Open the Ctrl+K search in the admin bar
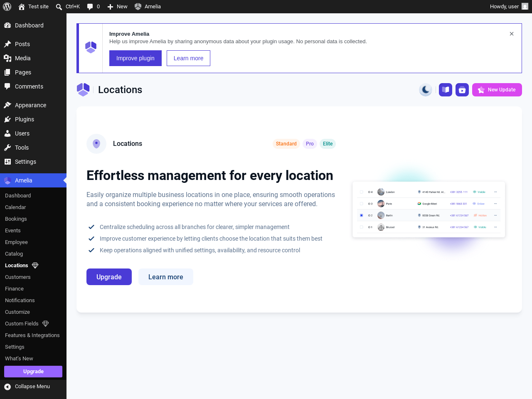Image resolution: width=532 pixels, height=399 pixels. (x=68, y=7)
